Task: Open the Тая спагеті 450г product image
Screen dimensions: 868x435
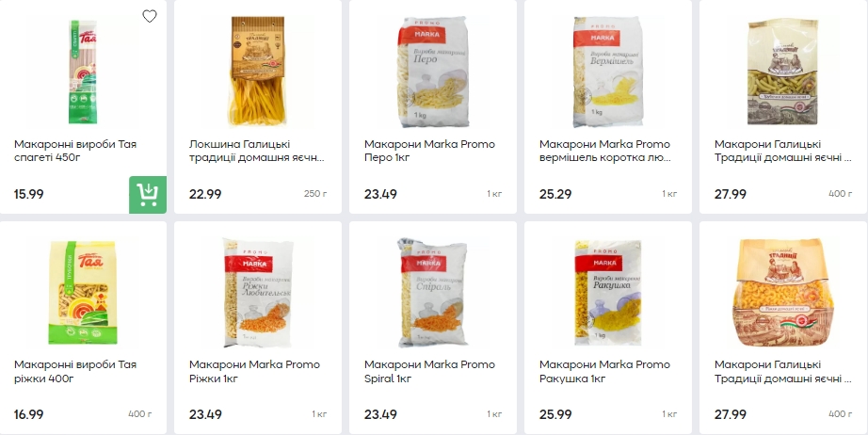Action: (83, 72)
